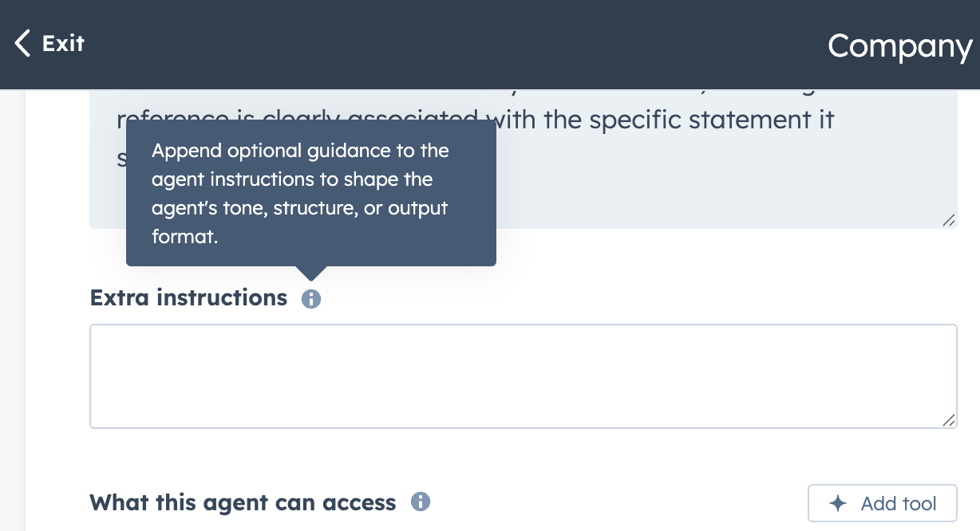The height and width of the screenshot is (531, 980).
Task: Click the back chevron arrow beside Exit
Action: (x=22, y=44)
